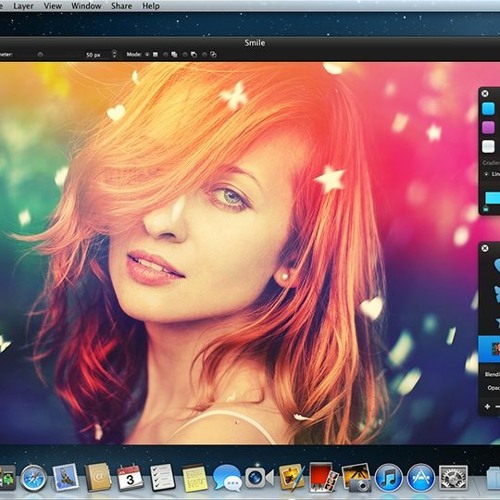The image size is (500, 500).
Task: Open Reminders from the Dock
Action: coord(162,477)
